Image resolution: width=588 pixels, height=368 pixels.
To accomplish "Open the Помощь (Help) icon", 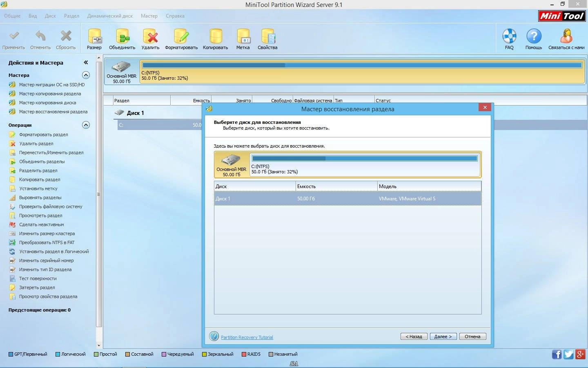I will [534, 39].
